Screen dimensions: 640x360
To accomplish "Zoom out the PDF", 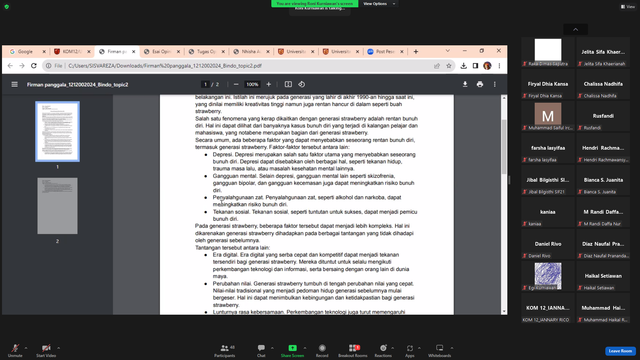I will coord(236,84).
